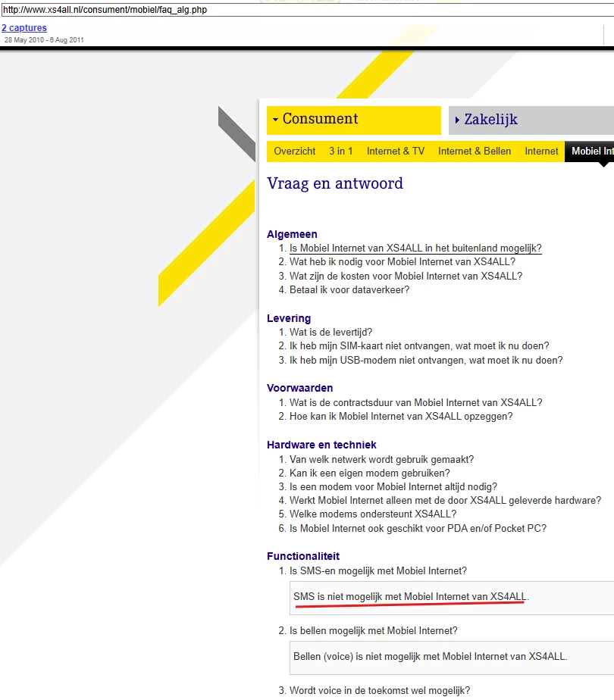This screenshot has height=700, width=614.
Task: Click the Functionaliteit section heading
Action: [303, 556]
